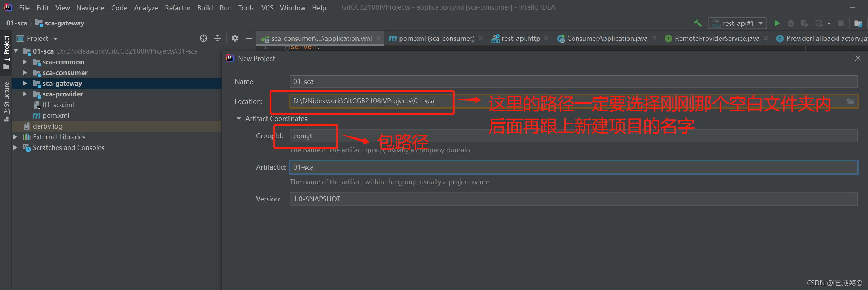Close the rest-api.http tab
The image size is (868, 290).
546,38
